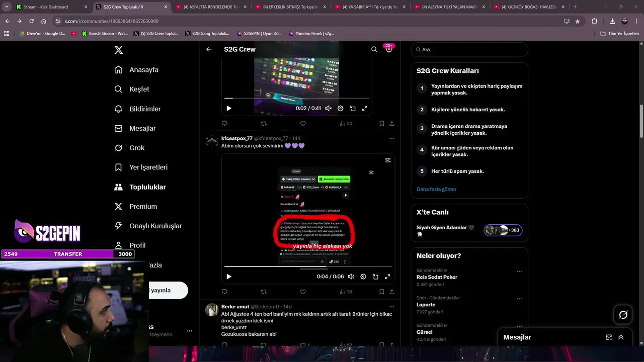Enter fullscreen on top video

[x=365, y=108]
